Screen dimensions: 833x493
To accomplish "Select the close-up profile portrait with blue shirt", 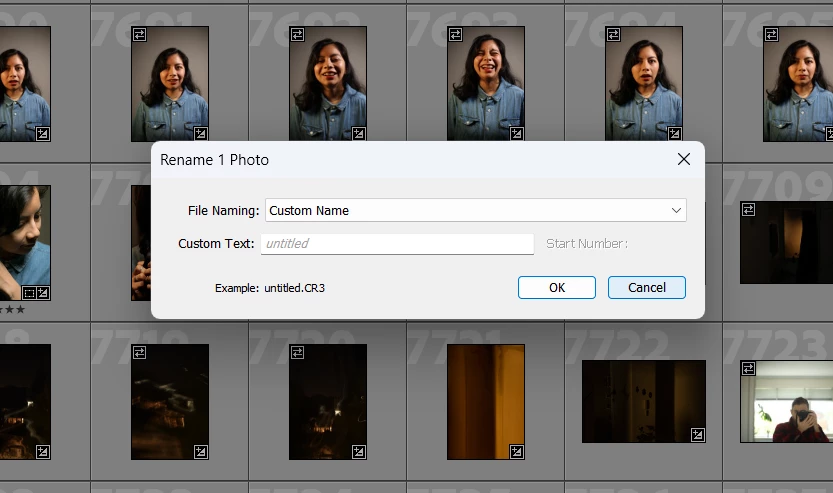I will 25,243.
